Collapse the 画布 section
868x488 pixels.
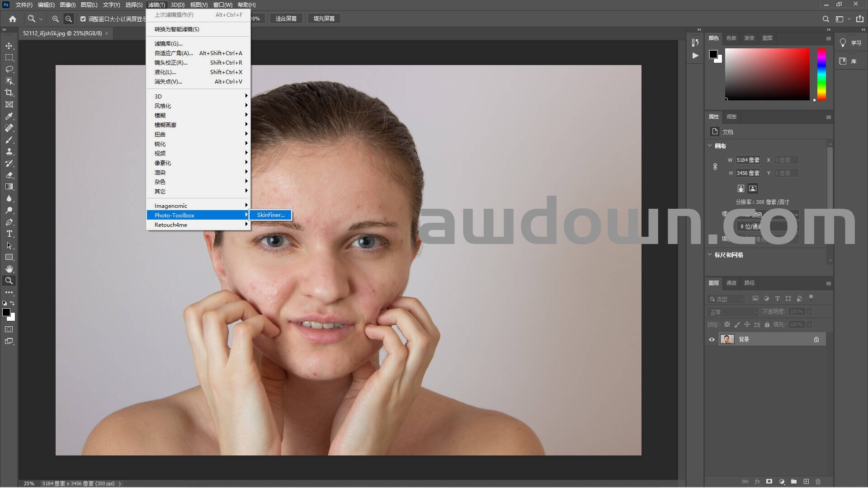pos(710,145)
